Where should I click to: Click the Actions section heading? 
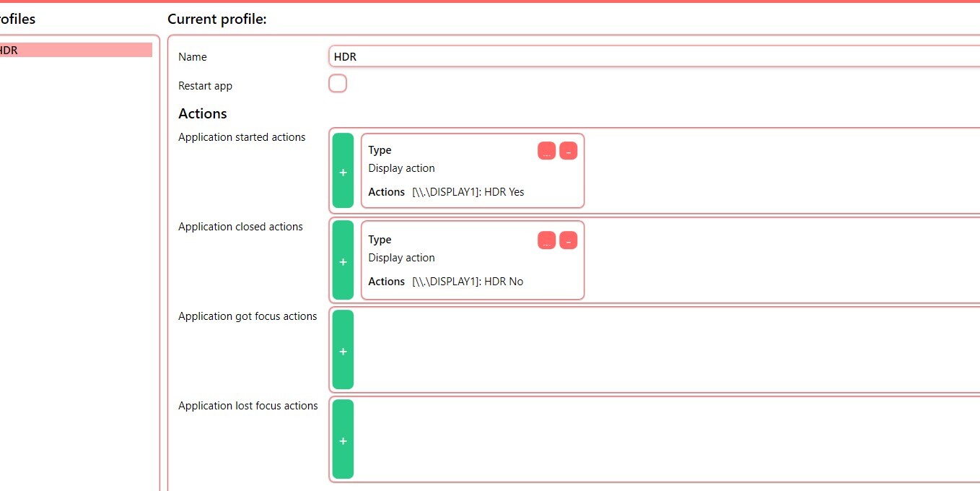(x=203, y=113)
